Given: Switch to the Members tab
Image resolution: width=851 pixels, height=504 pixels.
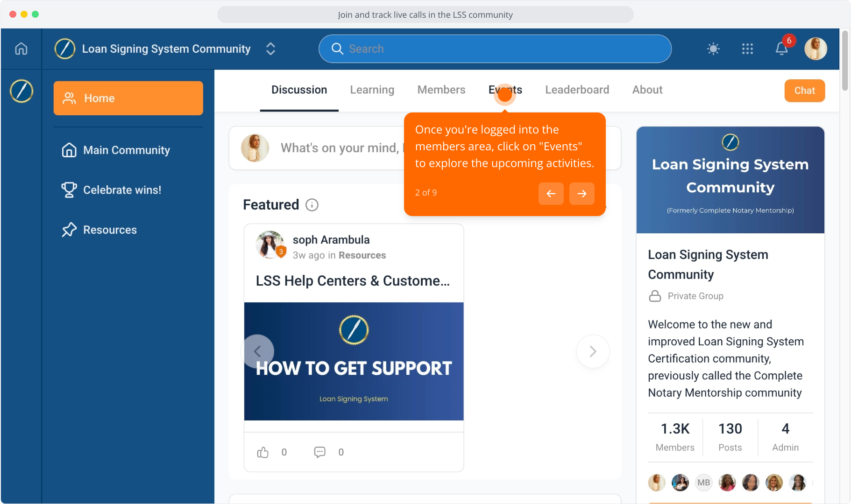Looking at the screenshot, I should pos(441,90).
